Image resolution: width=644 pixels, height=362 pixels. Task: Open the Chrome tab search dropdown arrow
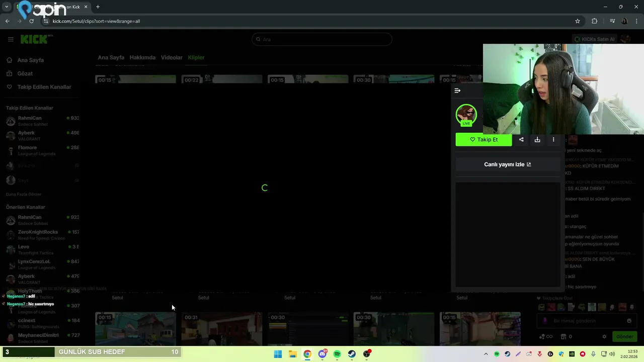[x=6, y=7]
